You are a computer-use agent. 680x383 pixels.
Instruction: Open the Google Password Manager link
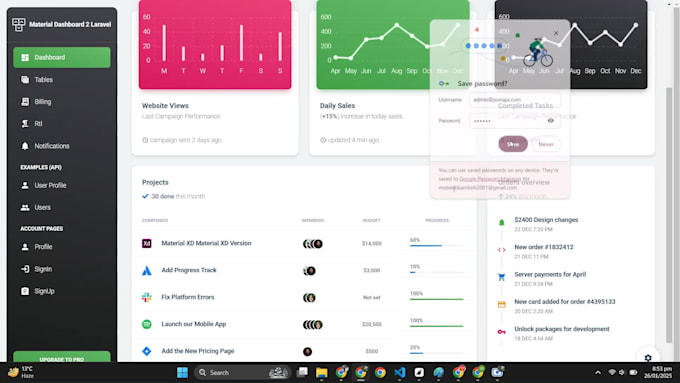490,179
